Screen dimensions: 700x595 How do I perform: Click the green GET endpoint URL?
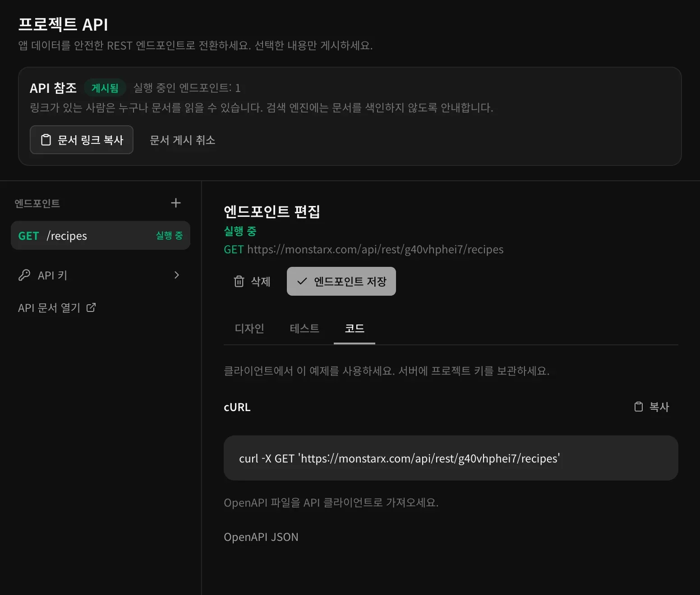[364, 249]
